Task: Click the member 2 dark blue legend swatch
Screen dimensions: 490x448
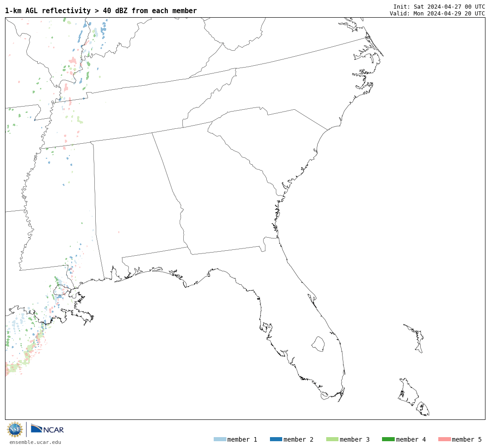Action: (276, 439)
